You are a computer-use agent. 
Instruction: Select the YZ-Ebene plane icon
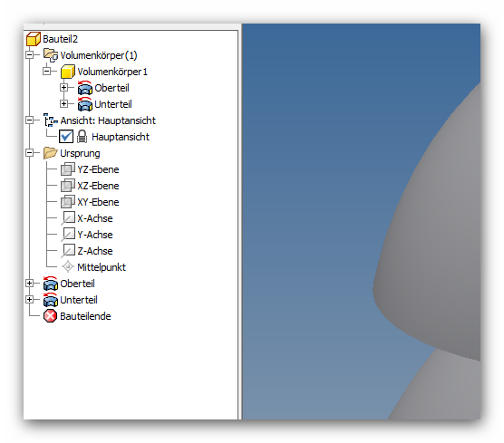pos(68,169)
